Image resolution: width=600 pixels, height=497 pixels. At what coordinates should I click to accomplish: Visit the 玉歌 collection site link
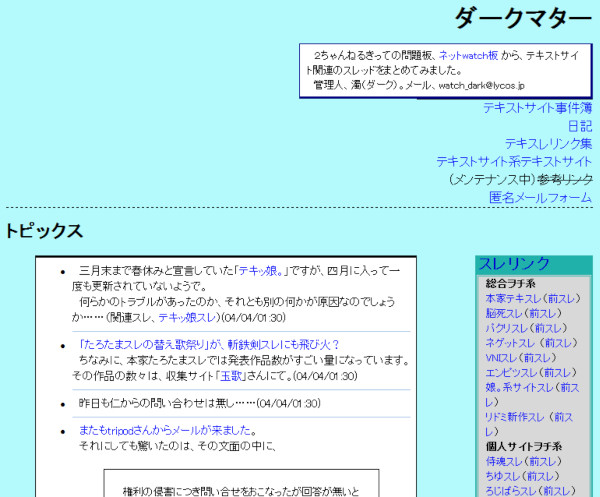[x=232, y=376]
